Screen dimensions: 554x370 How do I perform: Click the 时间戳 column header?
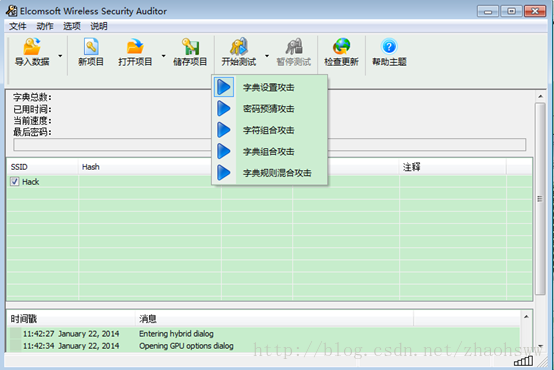tap(24, 319)
